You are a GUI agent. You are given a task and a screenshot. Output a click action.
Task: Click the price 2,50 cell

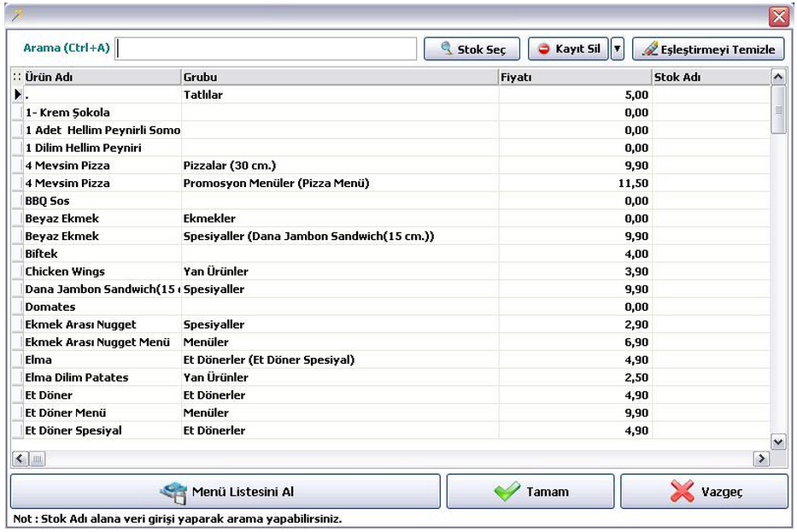point(576,377)
